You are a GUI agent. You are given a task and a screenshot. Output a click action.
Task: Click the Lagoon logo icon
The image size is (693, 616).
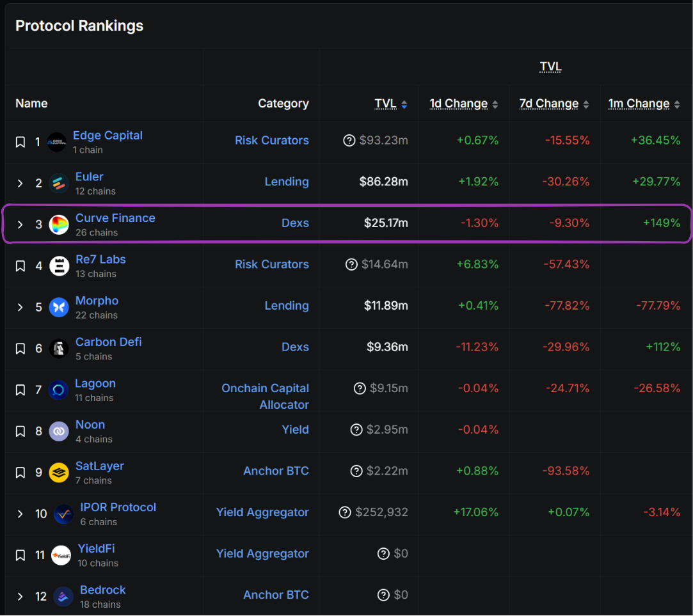(x=58, y=390)
